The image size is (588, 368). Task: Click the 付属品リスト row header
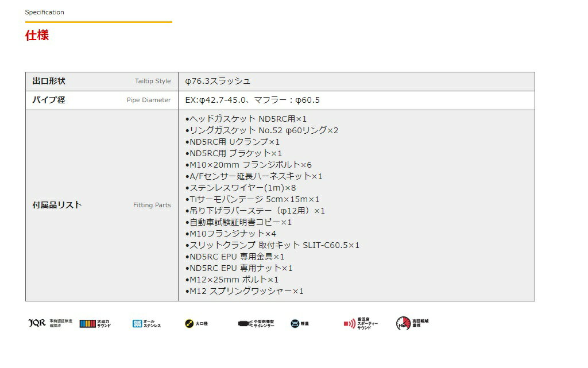pyautogui.click(x=57, y=205)
